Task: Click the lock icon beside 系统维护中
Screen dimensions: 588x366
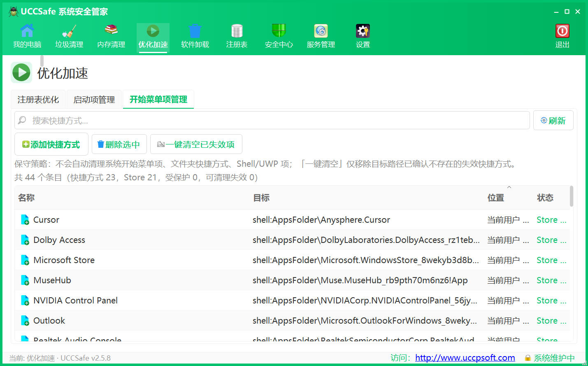Action: (528, 358)
